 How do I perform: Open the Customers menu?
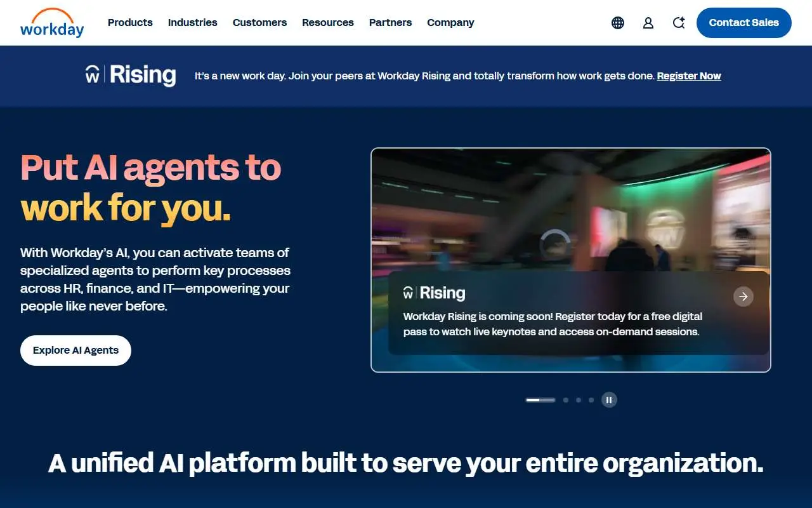point(259,23)
